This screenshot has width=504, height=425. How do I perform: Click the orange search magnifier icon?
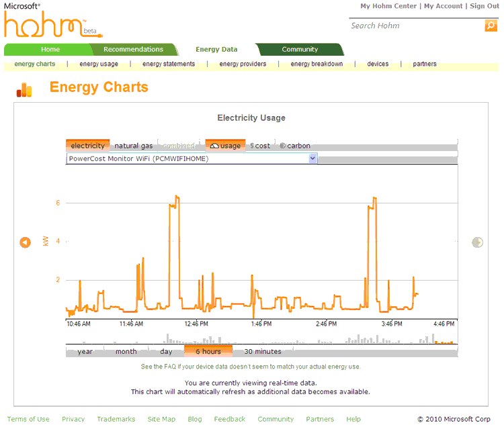click(x=491, y=26)
